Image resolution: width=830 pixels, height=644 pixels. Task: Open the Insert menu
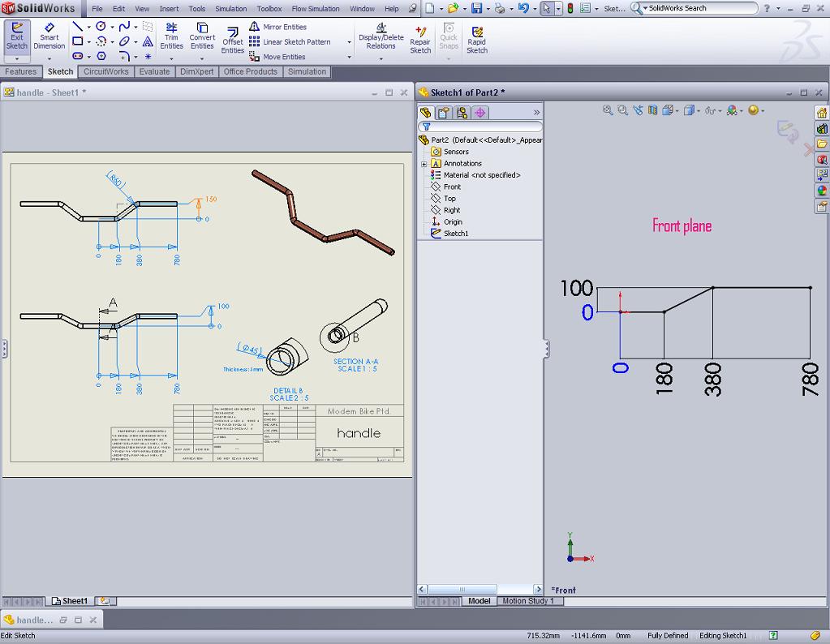point(169,8)
